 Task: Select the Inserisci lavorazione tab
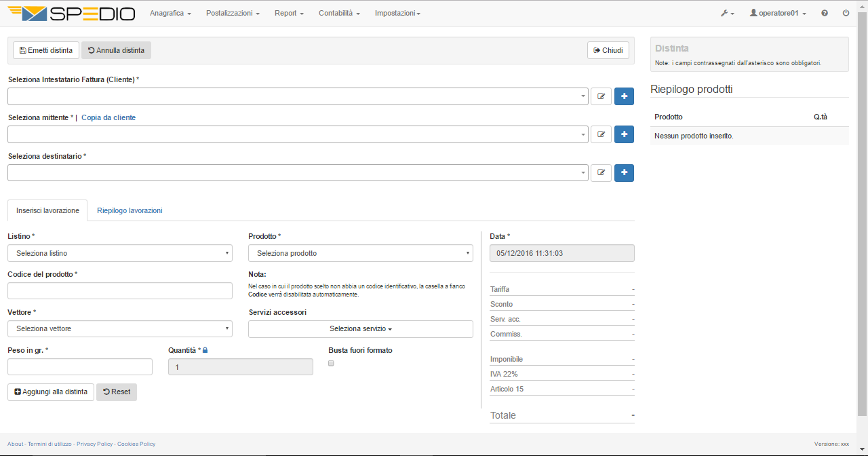(x=47, y=210)
